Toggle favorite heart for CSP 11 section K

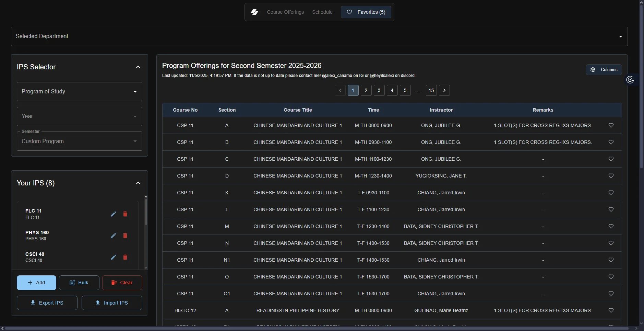point(611,193)
